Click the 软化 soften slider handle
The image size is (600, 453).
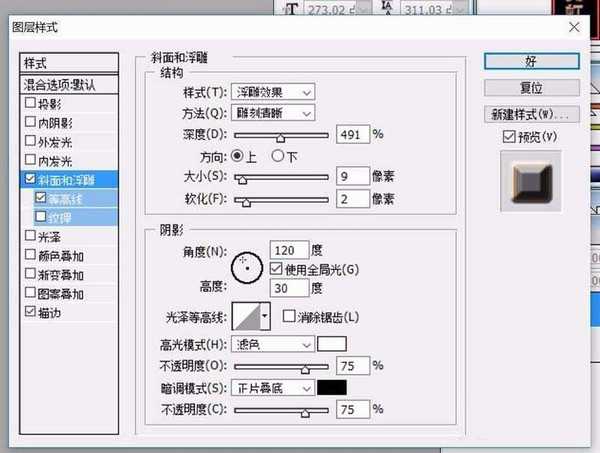click(x=246, y=202)
